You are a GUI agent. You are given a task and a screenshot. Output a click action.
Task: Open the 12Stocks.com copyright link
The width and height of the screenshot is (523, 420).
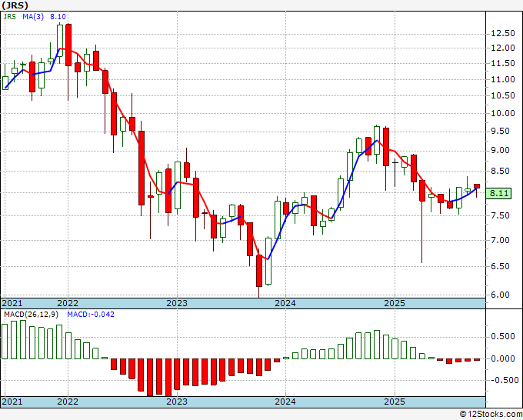tap(491, 415)
